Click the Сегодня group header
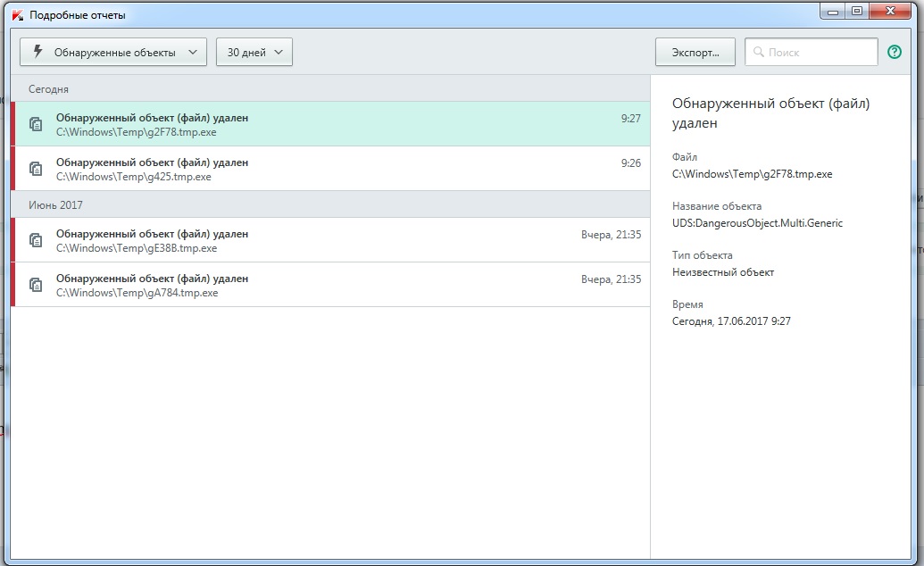924x566 pixels. 48,89
